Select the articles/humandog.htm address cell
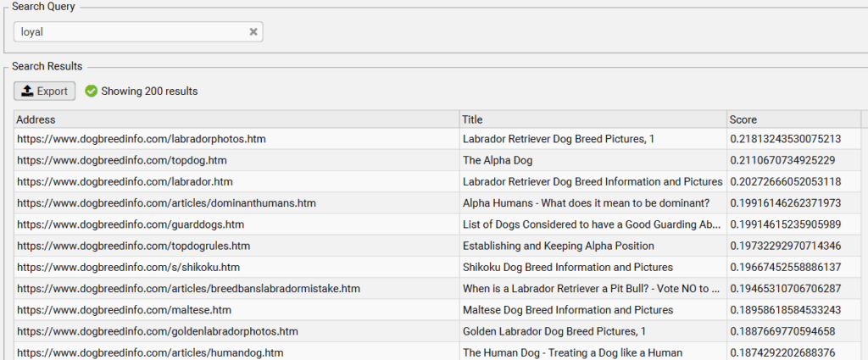Viewport: 868px width, 360px height. [237, 353]
